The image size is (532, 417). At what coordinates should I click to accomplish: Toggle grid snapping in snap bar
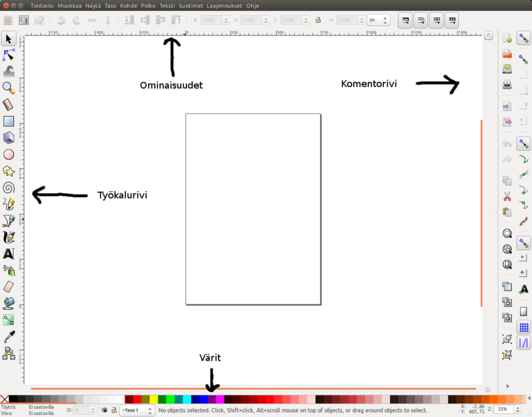tap(524, 327)
